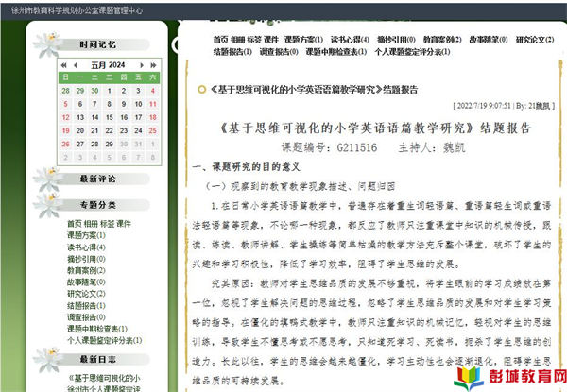Open 研究论文(2) in top navigation

click(x=535, y=40)
